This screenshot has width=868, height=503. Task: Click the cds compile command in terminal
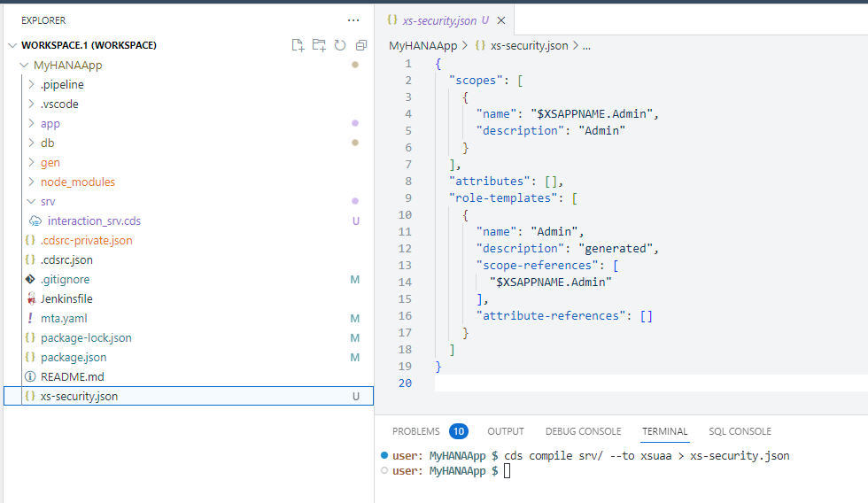tap(647, 456)
